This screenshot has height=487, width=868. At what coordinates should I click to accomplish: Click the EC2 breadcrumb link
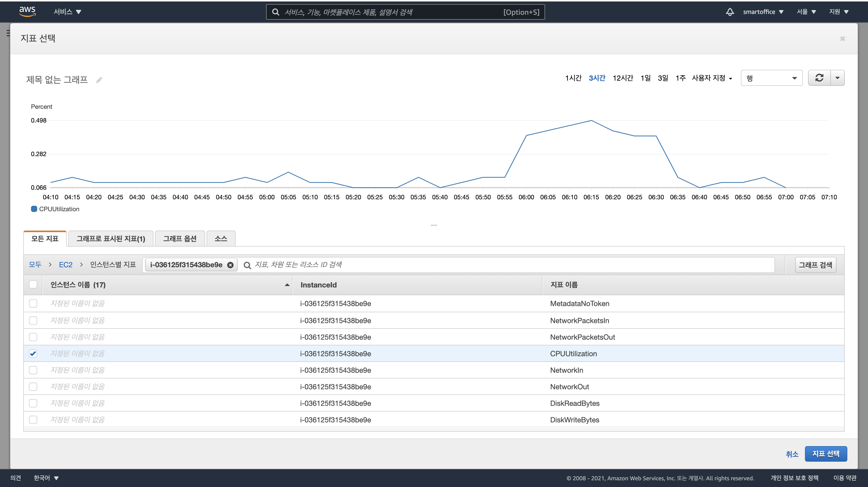66,265
